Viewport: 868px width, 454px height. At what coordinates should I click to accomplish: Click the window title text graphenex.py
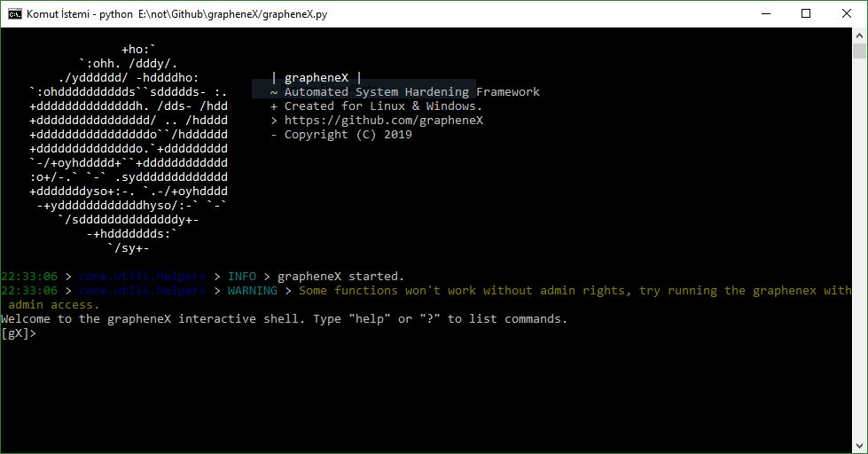pos(294,14)
